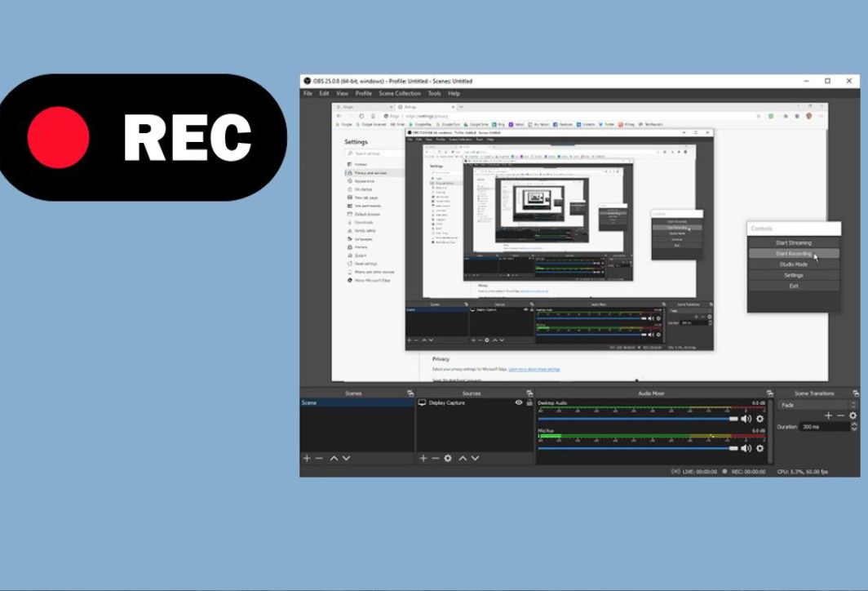Open the Tools menu
Screen dimensions: 868x591
click(x=434, y=94)
